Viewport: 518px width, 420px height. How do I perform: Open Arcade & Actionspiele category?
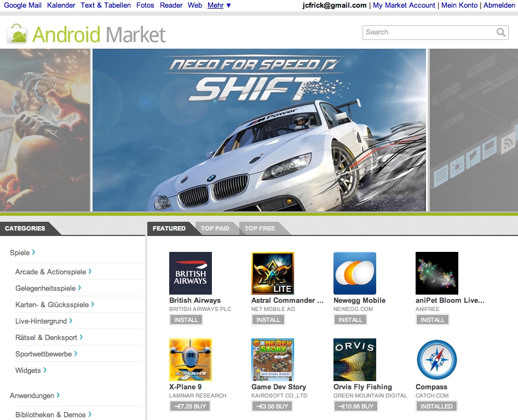(53, 272)
